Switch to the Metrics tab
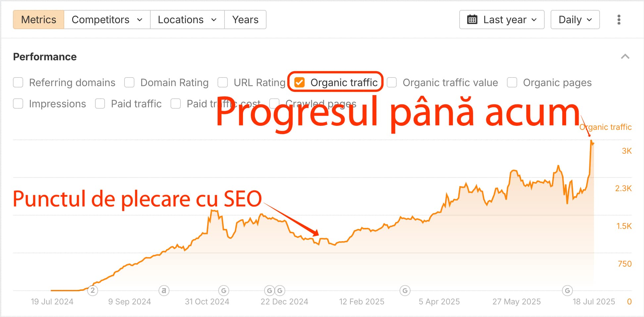The width and height of the screenshot is (644, 317). coord(38,20)
